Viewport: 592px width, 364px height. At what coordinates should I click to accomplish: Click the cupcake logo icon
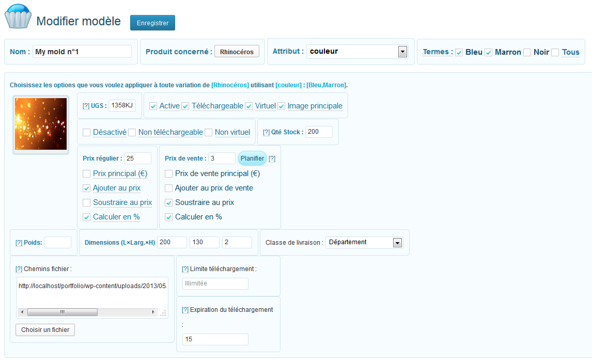[x=18, y=16]
